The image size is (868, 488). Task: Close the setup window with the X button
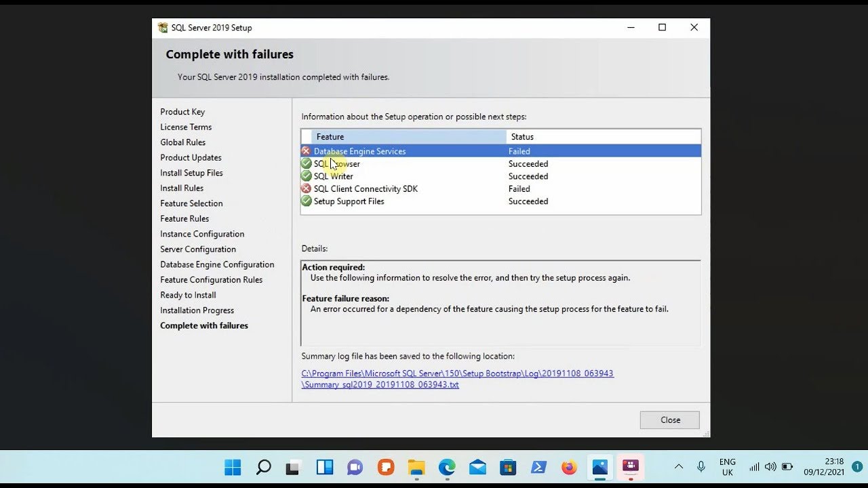pos(694,28)
